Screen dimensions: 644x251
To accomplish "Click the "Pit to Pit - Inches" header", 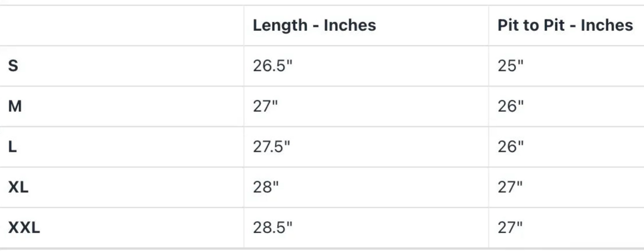I will click(565, 25).
